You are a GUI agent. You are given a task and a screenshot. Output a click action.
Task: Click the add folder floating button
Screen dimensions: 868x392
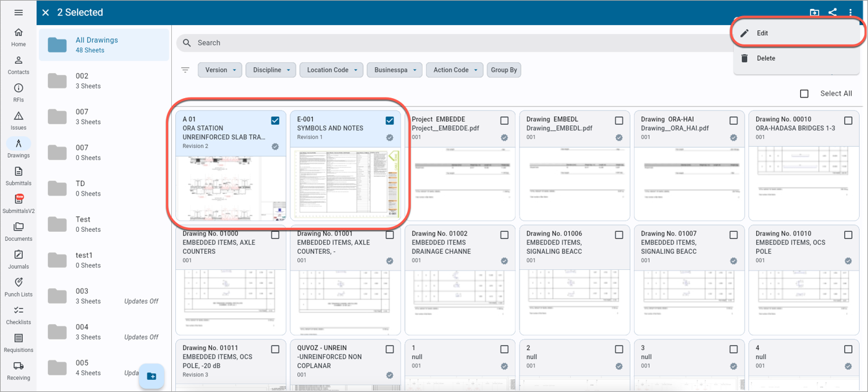pos(151,376)
